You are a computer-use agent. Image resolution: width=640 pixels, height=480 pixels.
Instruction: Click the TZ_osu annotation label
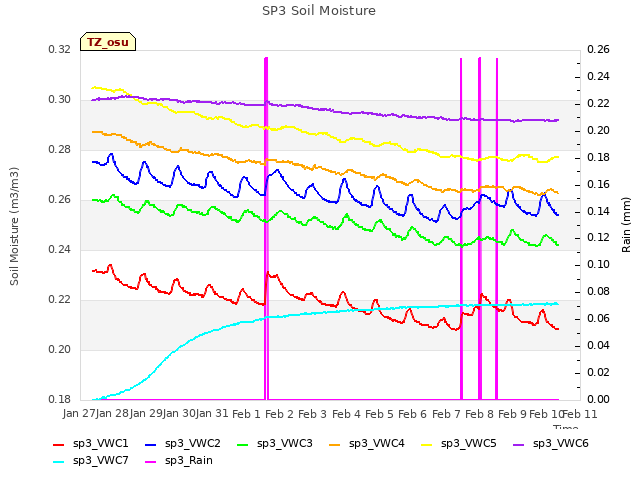[108, 42]
